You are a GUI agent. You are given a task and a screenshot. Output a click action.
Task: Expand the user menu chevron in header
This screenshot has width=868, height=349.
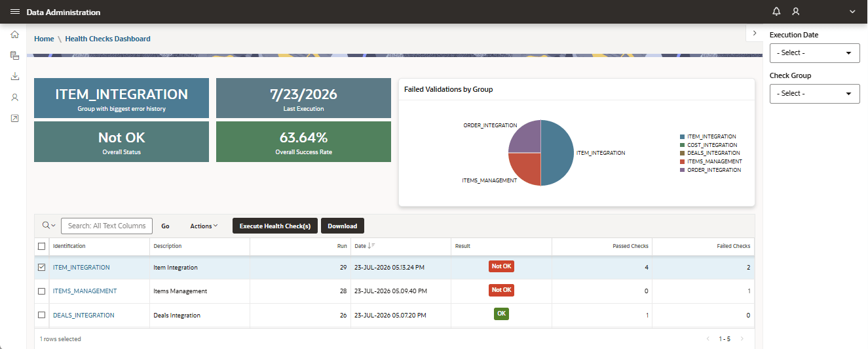click(852, 12)
